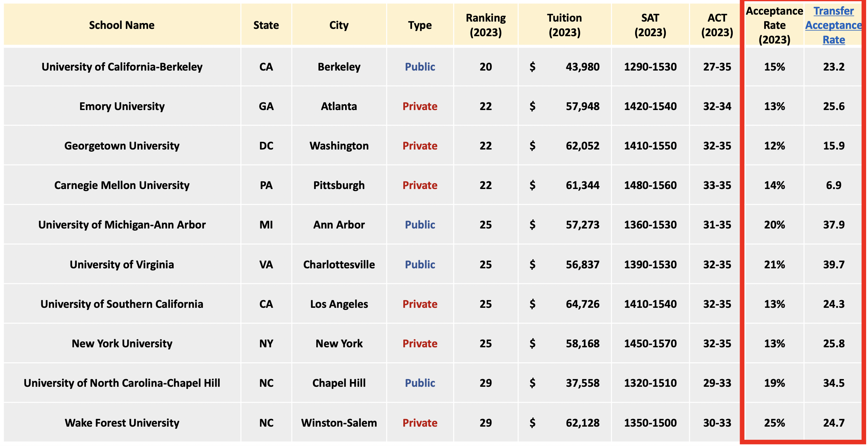
Task: Select the Winston-Salem city cell
Action: [339, 423]
